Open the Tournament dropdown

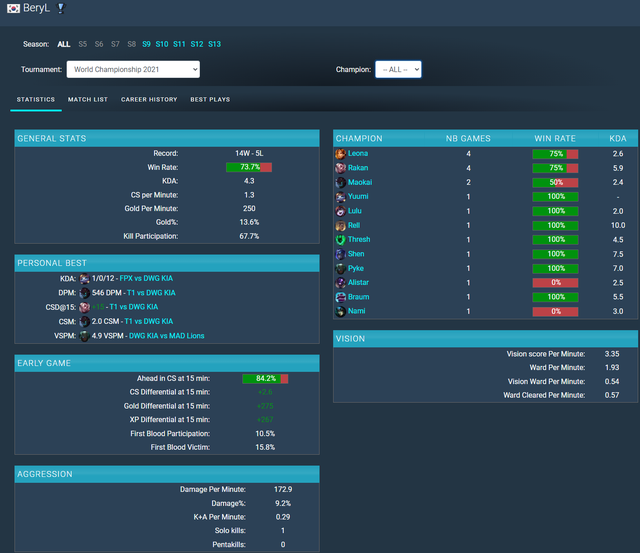click(133, 69)
